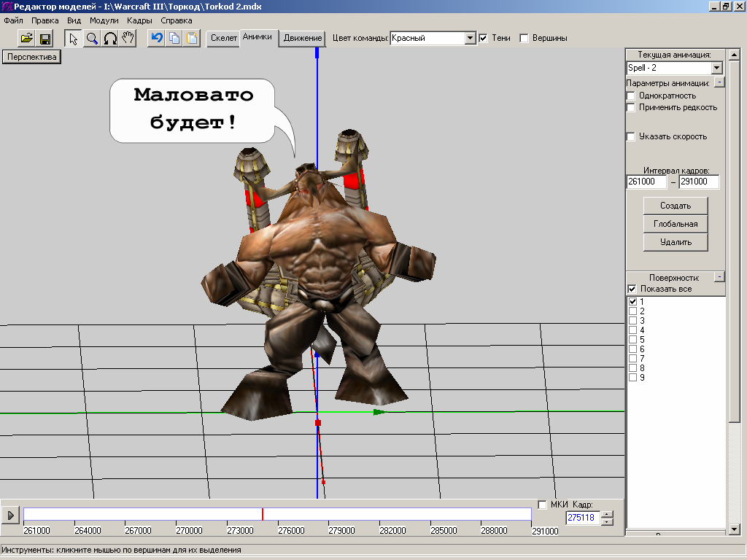Check the Указать скорость option

pyautogui.click(x=631, y=136)
